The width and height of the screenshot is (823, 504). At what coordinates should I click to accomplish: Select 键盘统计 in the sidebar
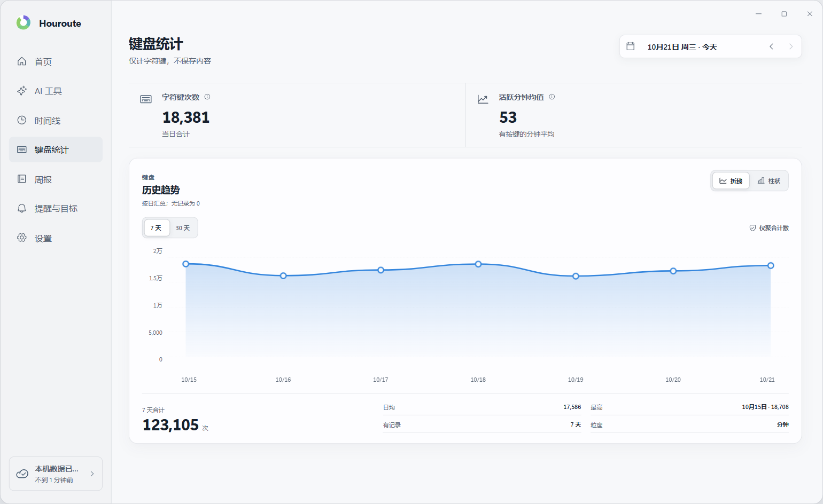click(56, 149)
